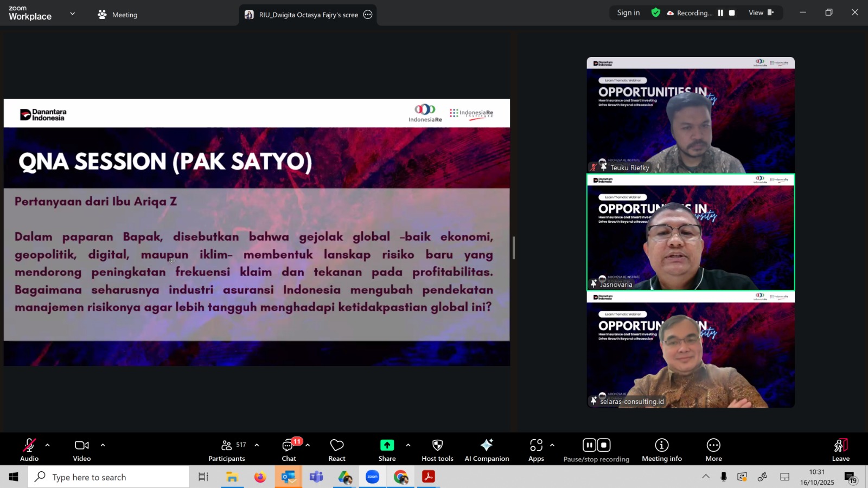Switch to the Meeting tab
The image size is (868, 488).
tap(118, 15)
